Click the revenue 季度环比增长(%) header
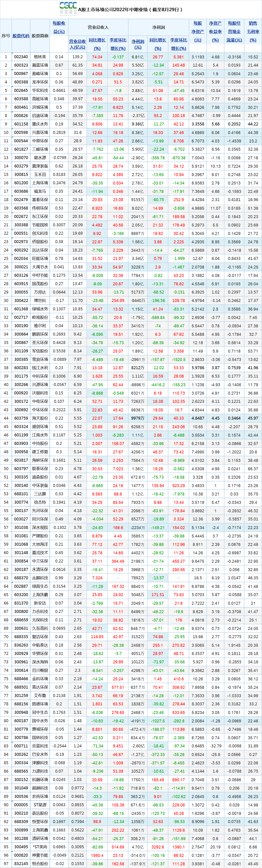This screenshot has height=868, width=262. tap(118, 44)
